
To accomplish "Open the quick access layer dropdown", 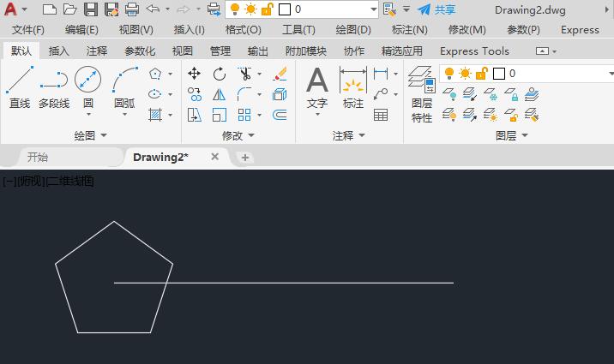I will point(374,9).
